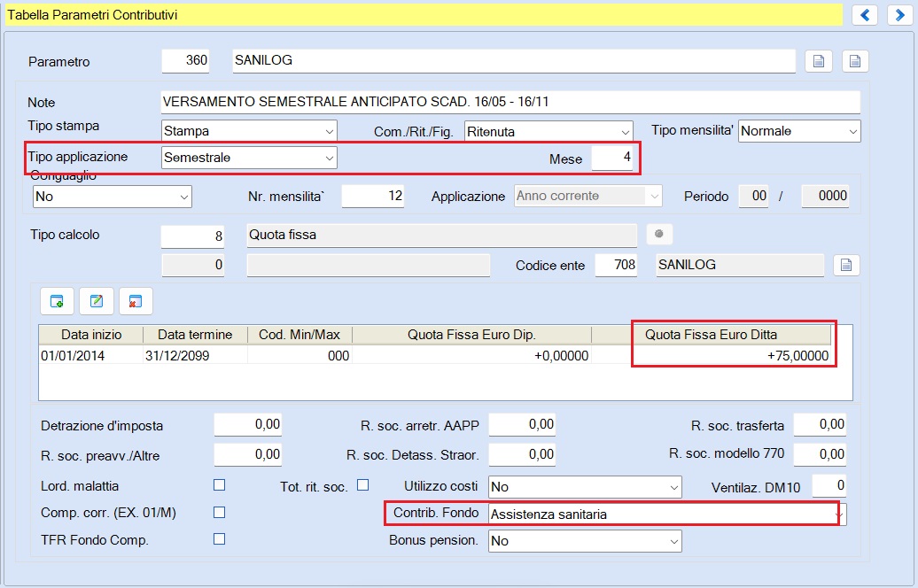
Task: Click the Data inizio column header
Action: pos(91,335)
